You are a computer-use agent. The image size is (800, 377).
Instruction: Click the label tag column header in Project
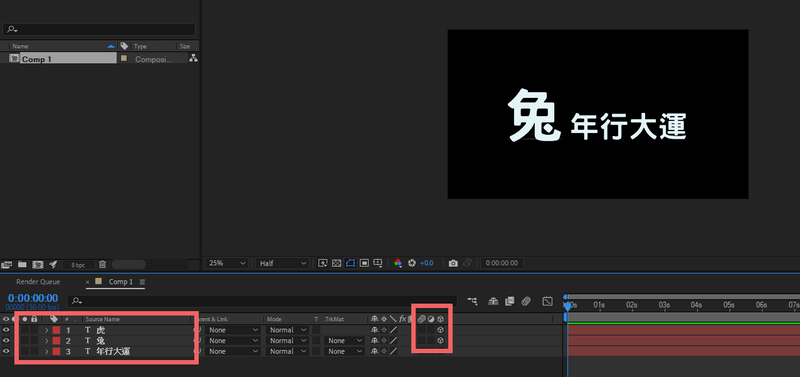point(124,46)
